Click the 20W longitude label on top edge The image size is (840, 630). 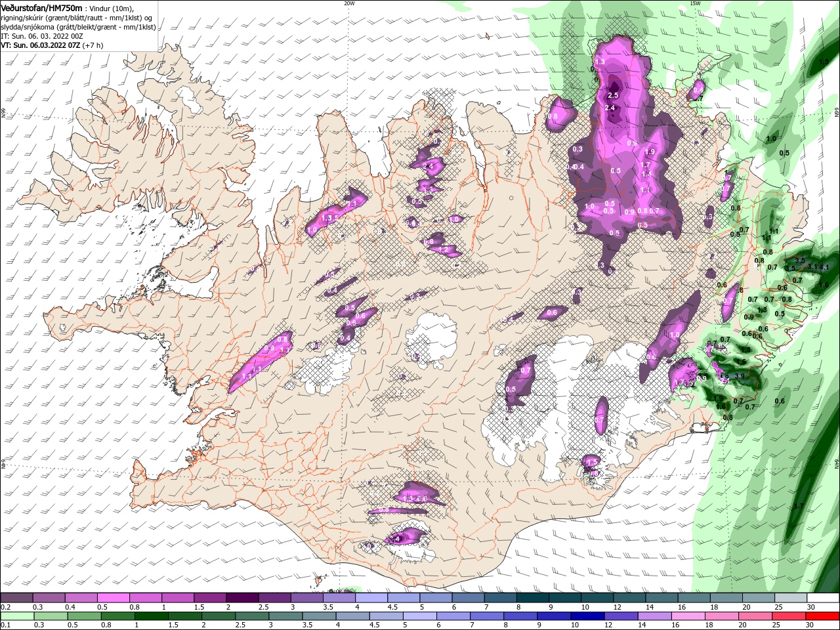tap(349, 3)
